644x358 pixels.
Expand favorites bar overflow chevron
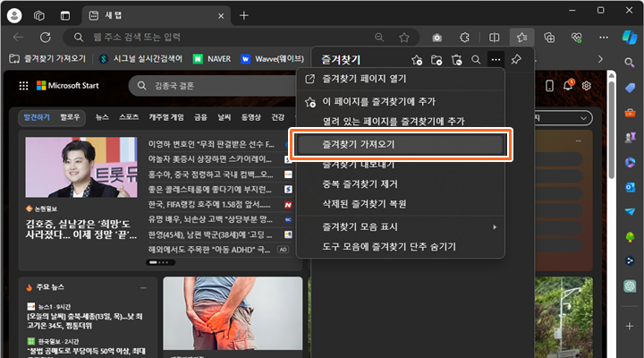[x=600, y=59]
